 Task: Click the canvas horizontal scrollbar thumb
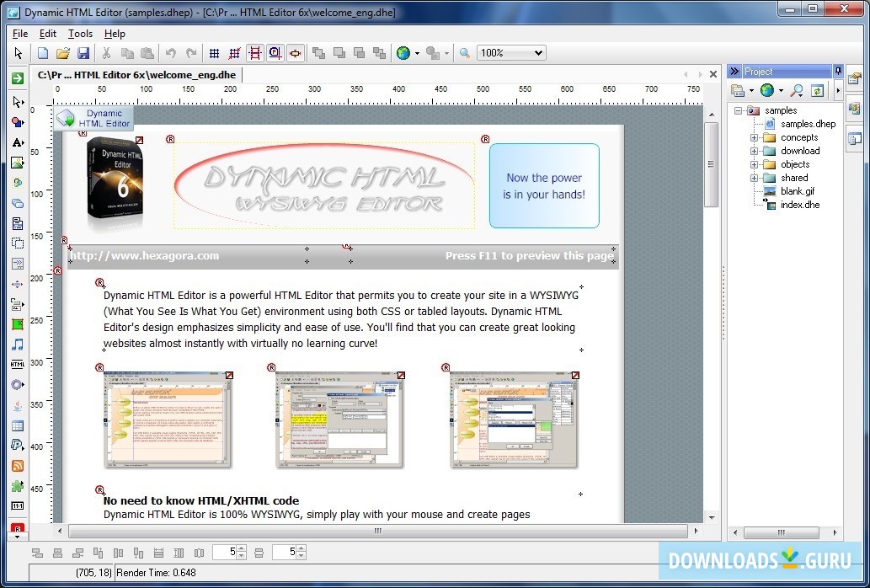tap(378, 532)
